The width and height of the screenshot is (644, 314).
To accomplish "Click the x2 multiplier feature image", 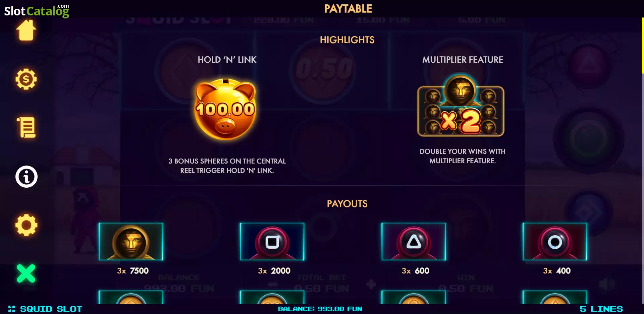I will coord(461,106).
